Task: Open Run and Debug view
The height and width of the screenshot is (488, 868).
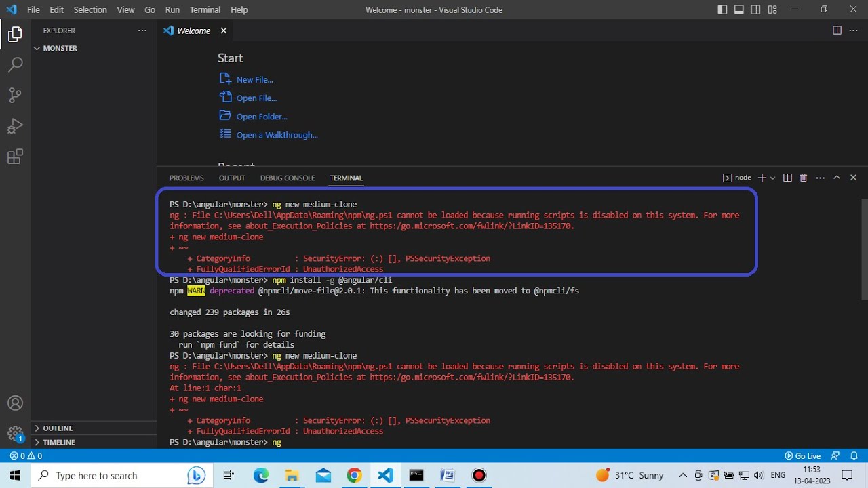Action: 15,126
